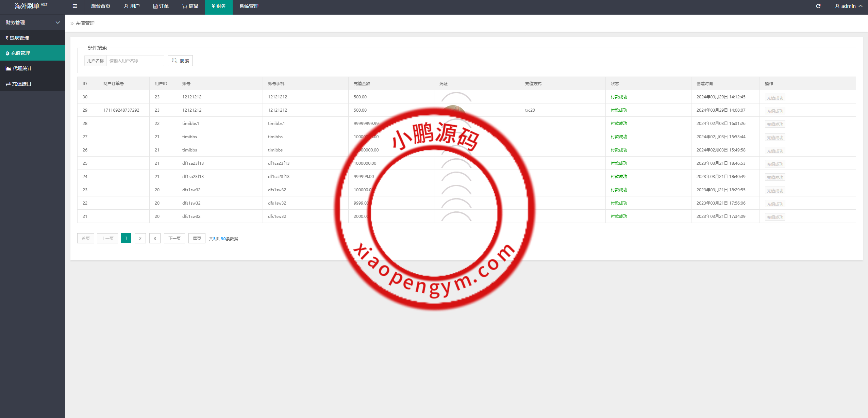Focus the 用户名称 search input field
The height and width of the screenshot is (418, 868).
pyautogui.click(x=135, y=61)
